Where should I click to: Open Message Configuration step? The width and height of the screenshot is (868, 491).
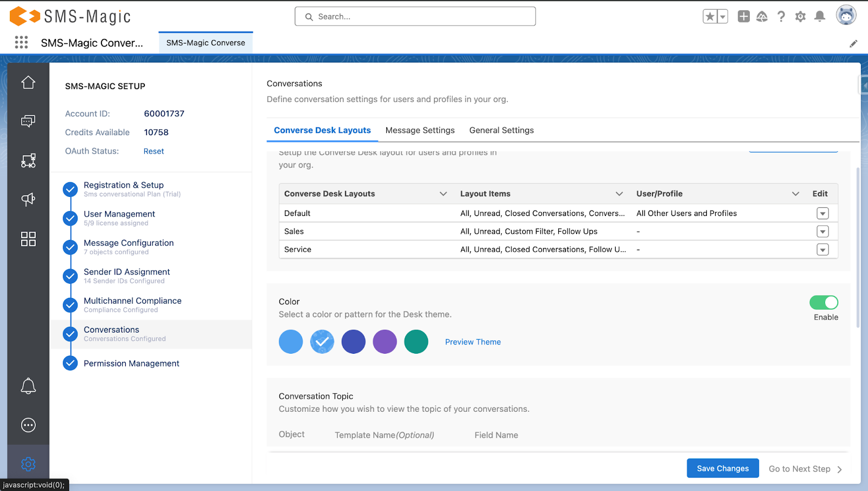(129, 243)
